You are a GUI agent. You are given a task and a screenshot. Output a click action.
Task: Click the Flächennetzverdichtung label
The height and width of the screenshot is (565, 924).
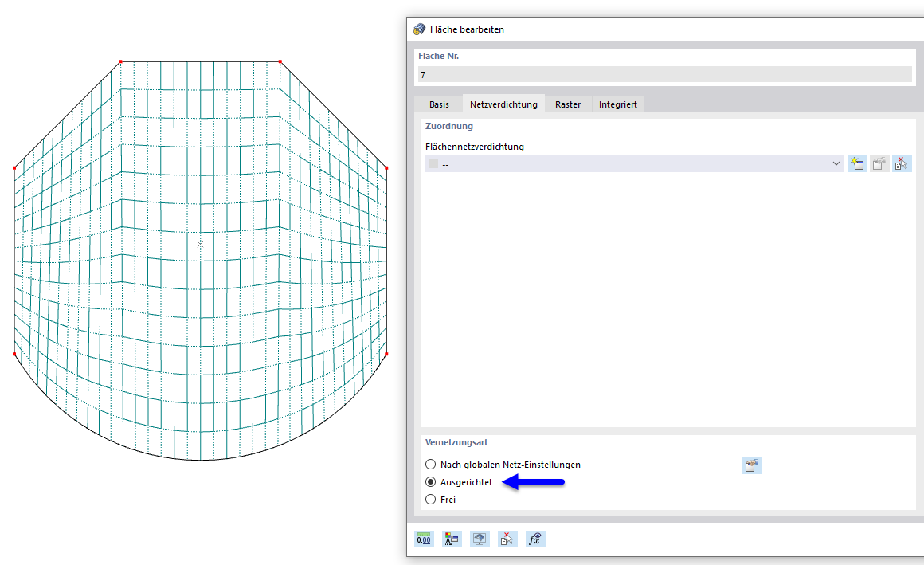coord(475,147)
